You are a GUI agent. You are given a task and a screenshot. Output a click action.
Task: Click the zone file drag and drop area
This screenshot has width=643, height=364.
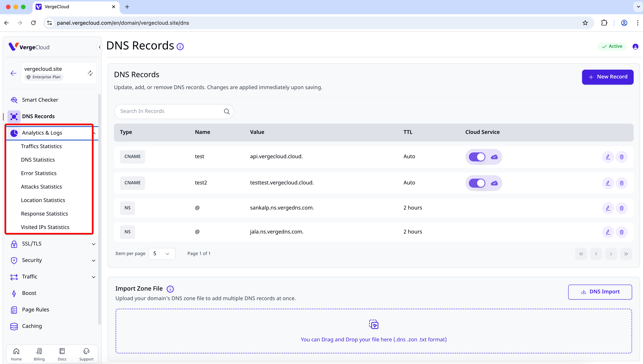(x=373, y=331)
